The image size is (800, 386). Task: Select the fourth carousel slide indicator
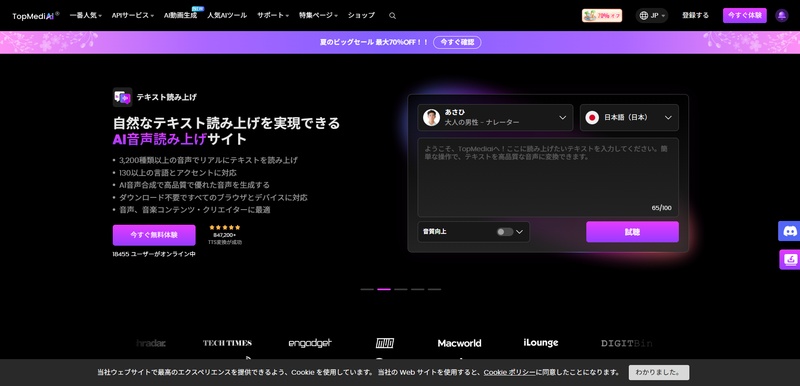pos(417,289)
